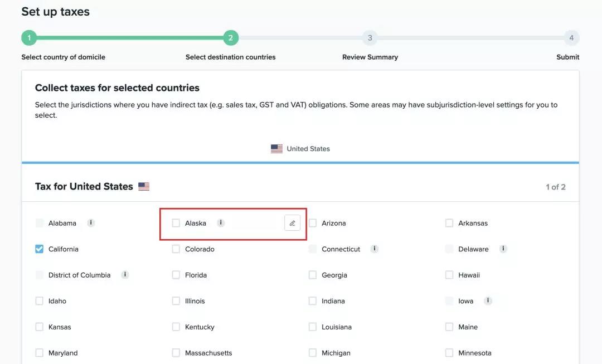
Task: Click the info icon beside Alaska
Action: click(221, 223)
